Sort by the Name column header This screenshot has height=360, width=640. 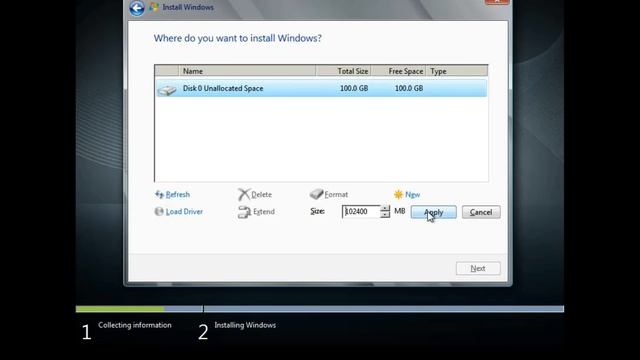click(247, 71)
